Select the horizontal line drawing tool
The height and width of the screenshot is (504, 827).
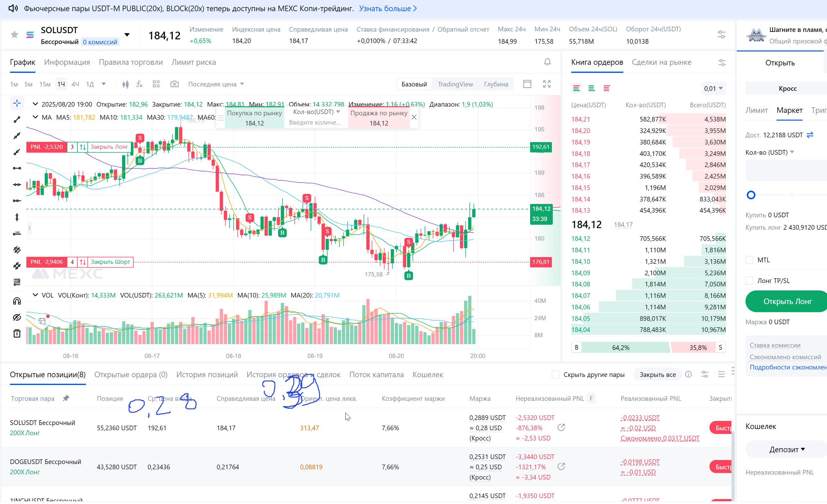[x=17, y=168]
